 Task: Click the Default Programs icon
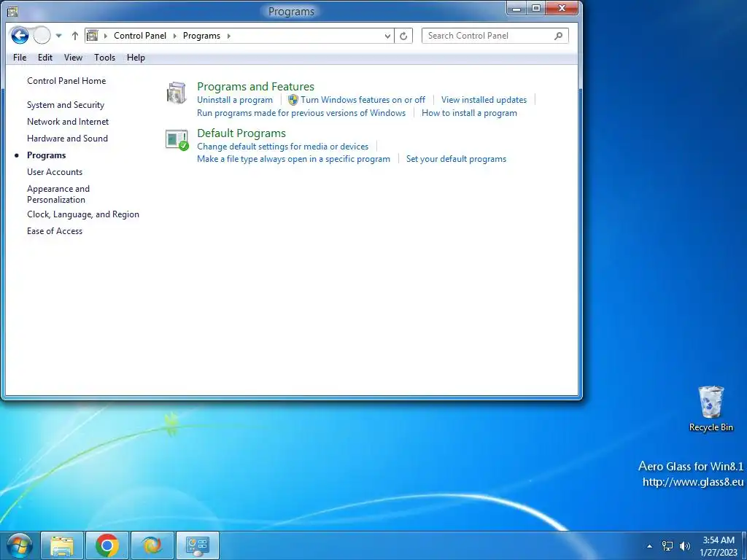tap(177, 140)
